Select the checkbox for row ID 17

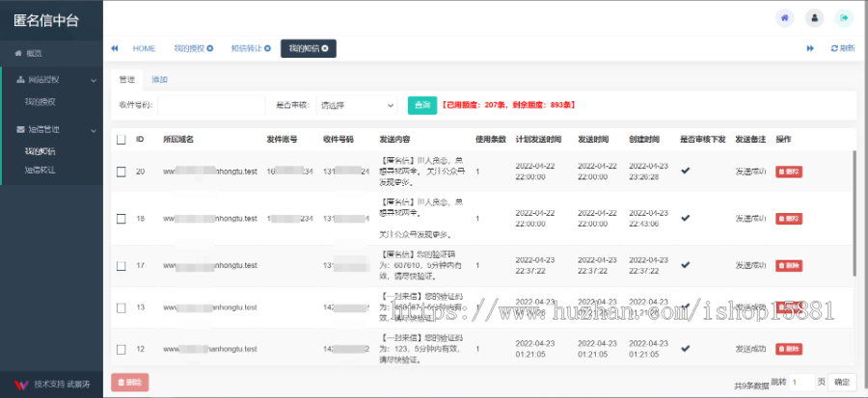pyautogui.click(x=121, y=265)
